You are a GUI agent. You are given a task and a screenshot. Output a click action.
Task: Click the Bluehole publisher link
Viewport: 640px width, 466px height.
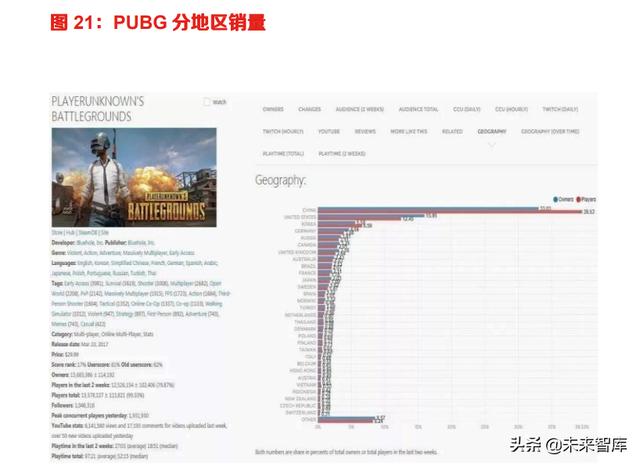141,243
